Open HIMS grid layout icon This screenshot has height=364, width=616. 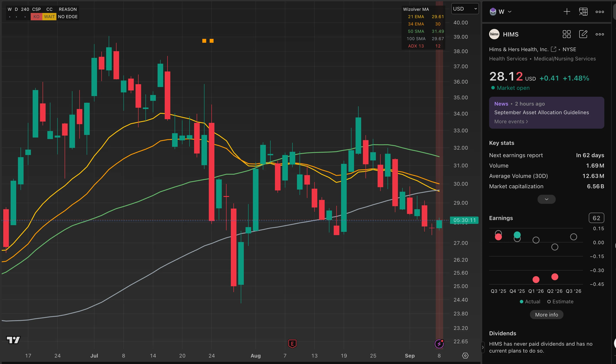click(x=567, y=34)
